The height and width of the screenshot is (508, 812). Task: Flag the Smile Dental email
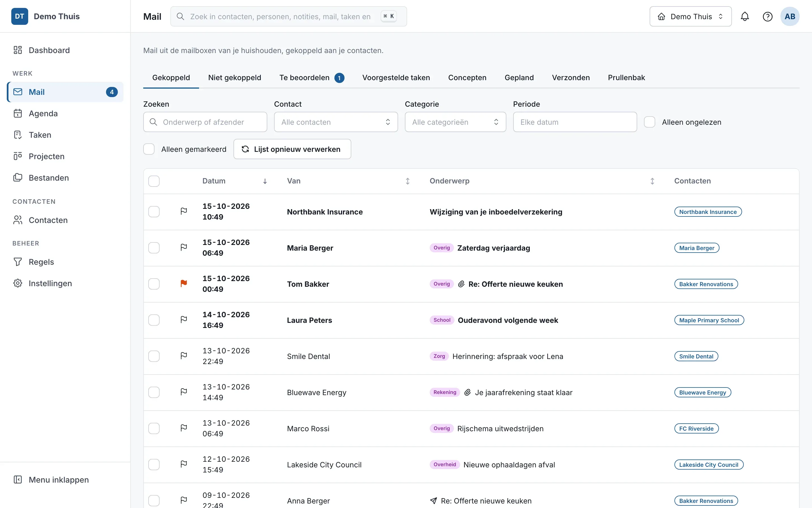[184, 356]
